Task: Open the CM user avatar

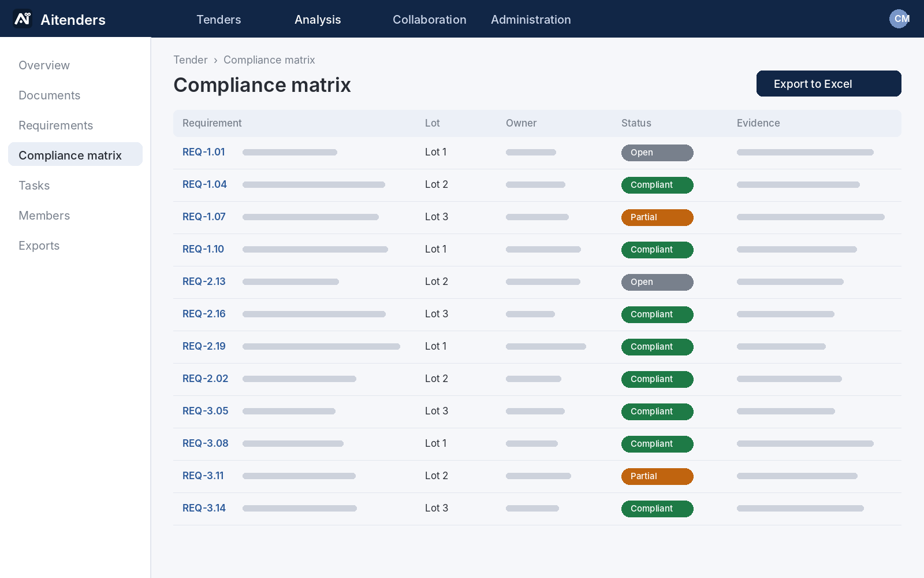Action: pos(899,18)
